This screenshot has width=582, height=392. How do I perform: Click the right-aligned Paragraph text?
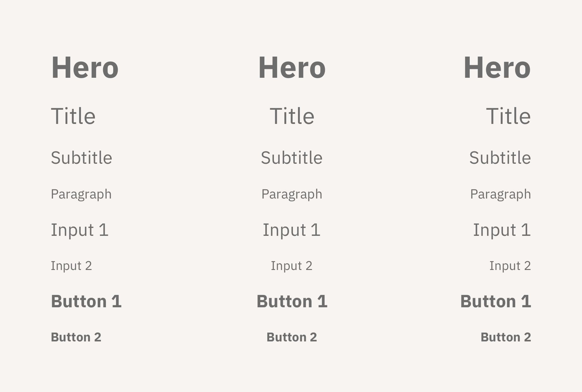(x=501, y=194)
